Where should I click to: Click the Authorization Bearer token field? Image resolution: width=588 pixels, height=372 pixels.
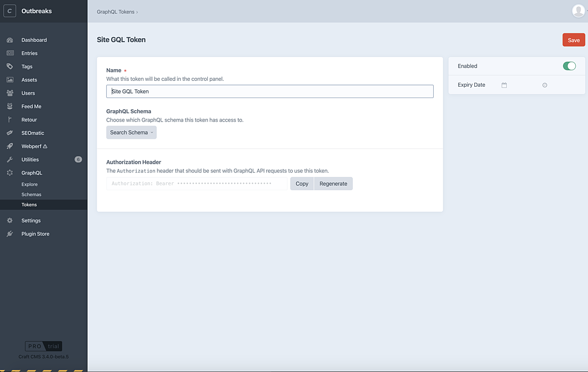[196, 184]
